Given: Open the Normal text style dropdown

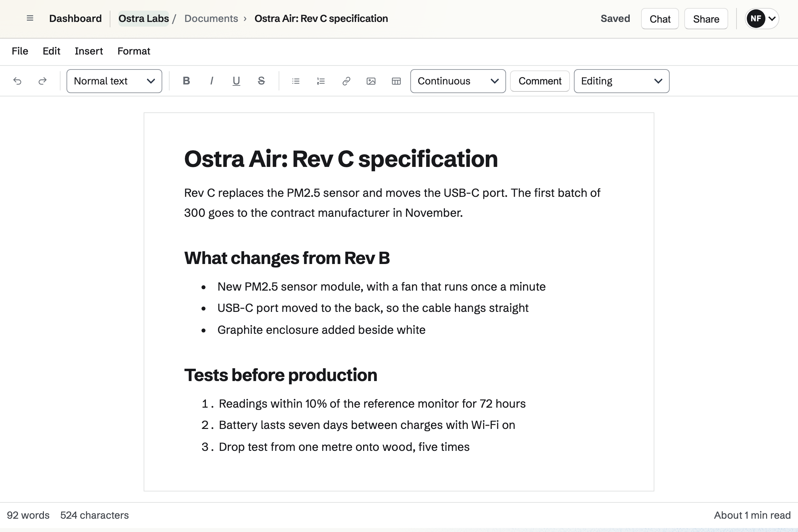Looking at the screenshot, I should [114, 81].
